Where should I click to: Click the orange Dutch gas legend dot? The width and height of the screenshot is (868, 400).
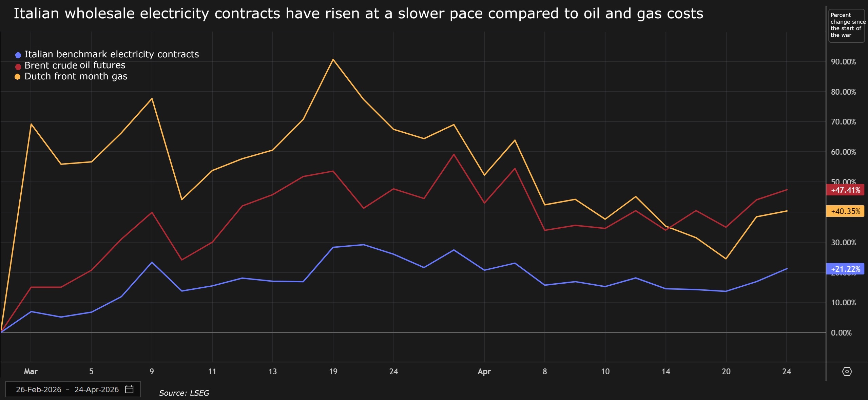coord(18,77)
